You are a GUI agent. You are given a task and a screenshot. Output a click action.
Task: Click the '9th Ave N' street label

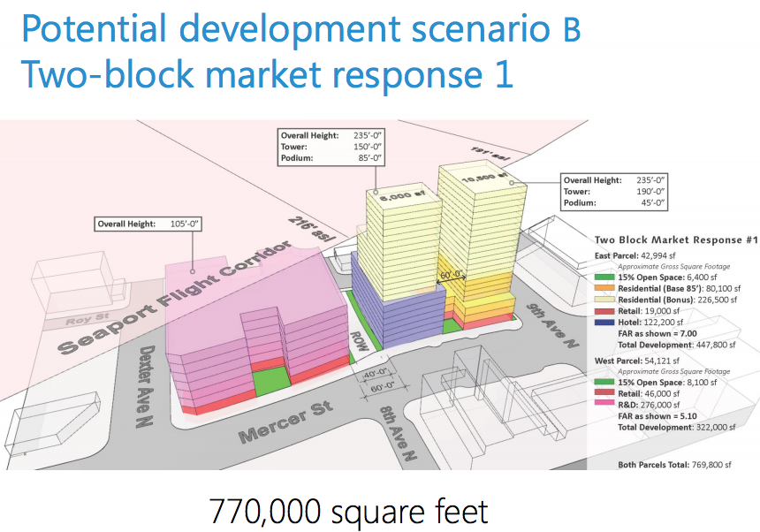click(x=552, y=325)
